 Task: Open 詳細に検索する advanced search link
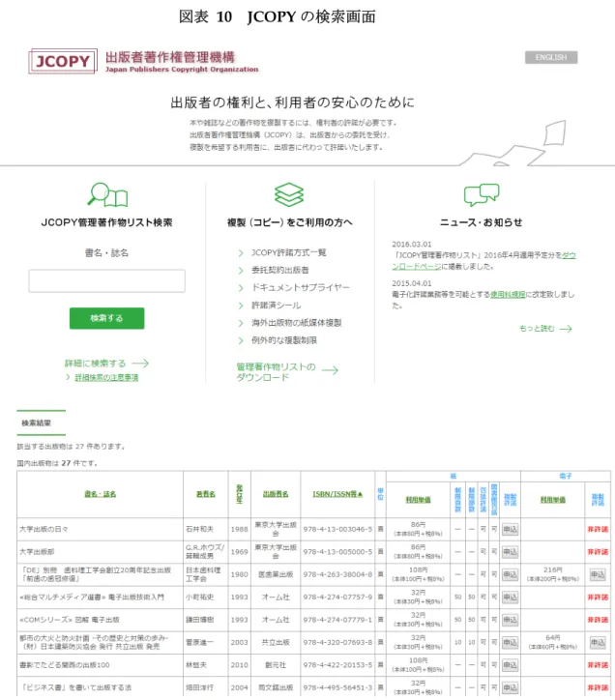[x=95, y=364]
